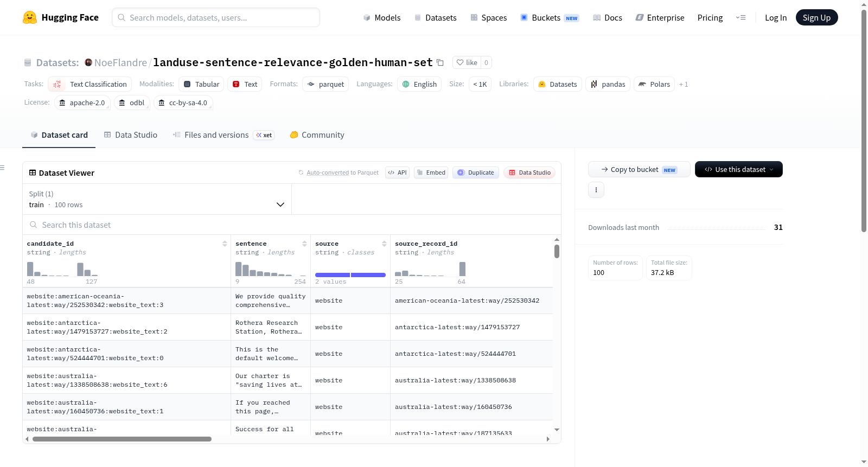Open the API button in Dataset Viewer
Viewport: 868px width, 467px height.
tap(398, 172)
